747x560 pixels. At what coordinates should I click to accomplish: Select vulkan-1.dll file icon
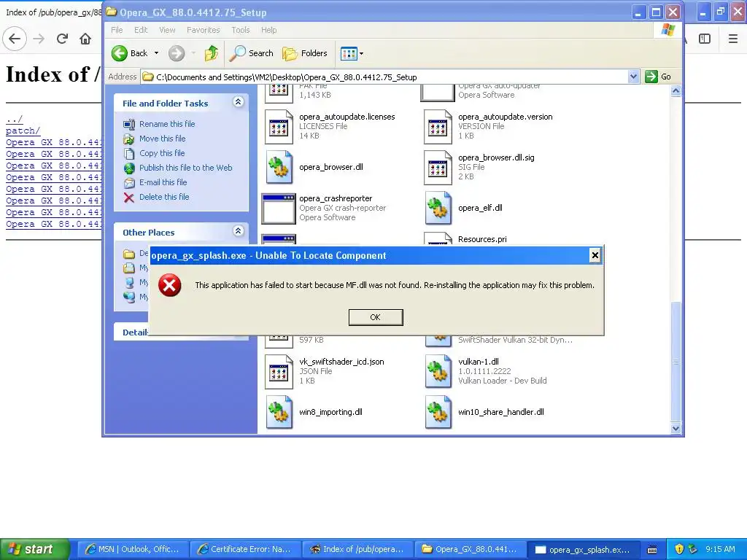[438, 372]
